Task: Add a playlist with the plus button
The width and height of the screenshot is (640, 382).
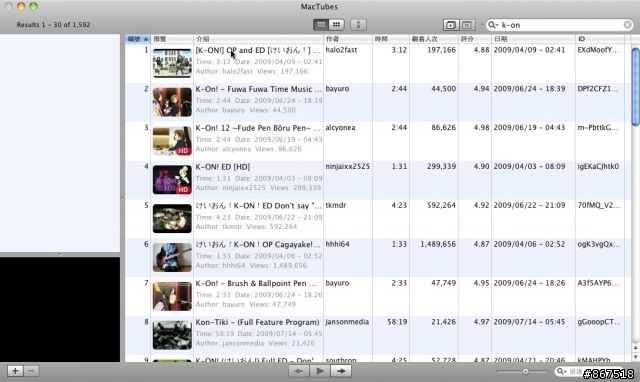Action: click(15, 371)
